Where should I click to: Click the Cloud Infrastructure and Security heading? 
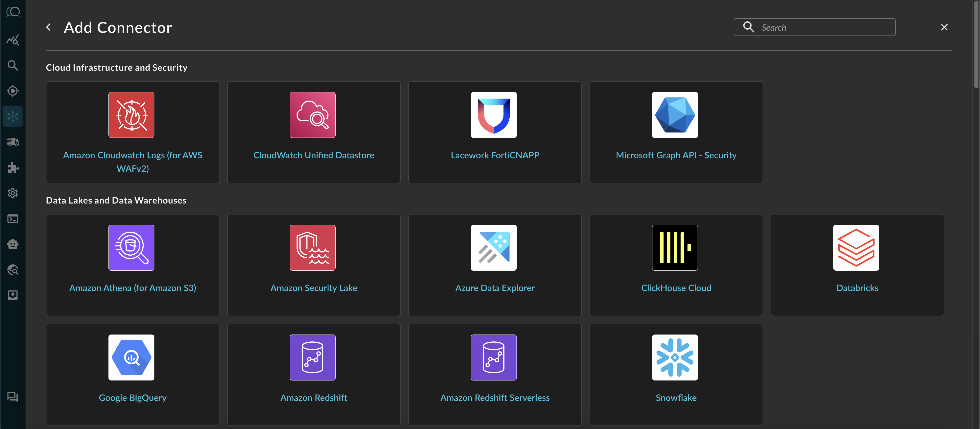pyautogui.click(x=116, y=67)
